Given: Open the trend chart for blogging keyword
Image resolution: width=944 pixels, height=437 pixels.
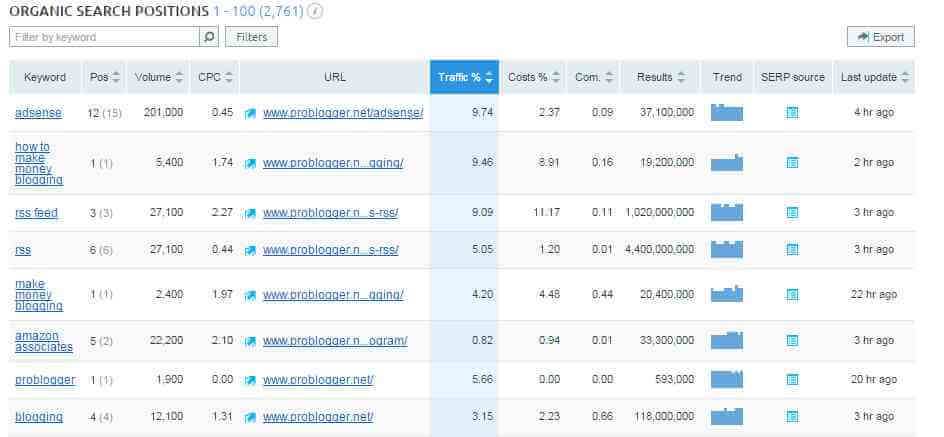Looking at the screenshot, I should 727,417.
